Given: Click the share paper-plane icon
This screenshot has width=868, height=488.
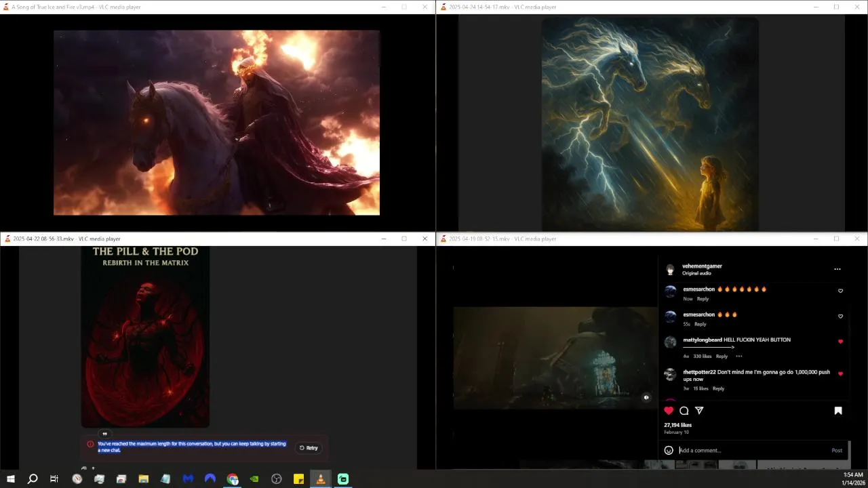Looking at the screenshot, I should [x=699, y=411].
